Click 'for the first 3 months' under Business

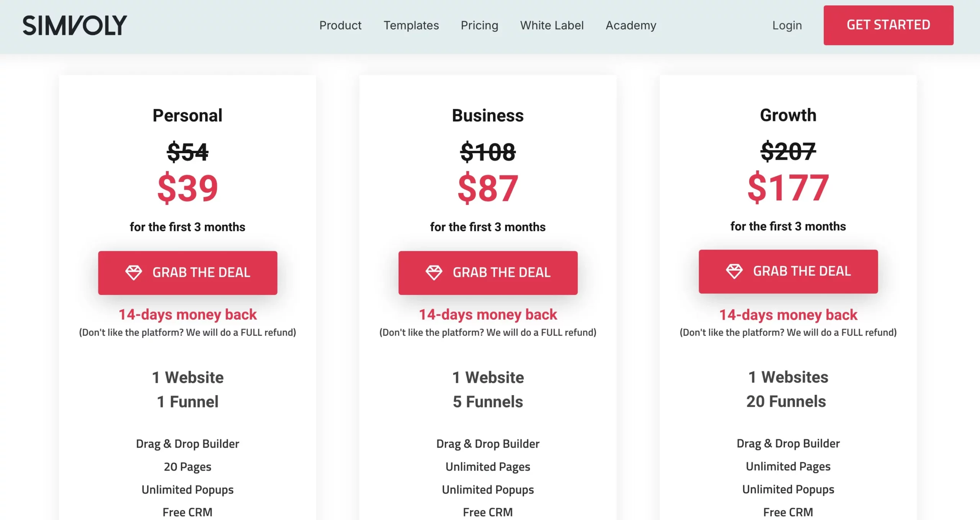click(x=488, y=227)
